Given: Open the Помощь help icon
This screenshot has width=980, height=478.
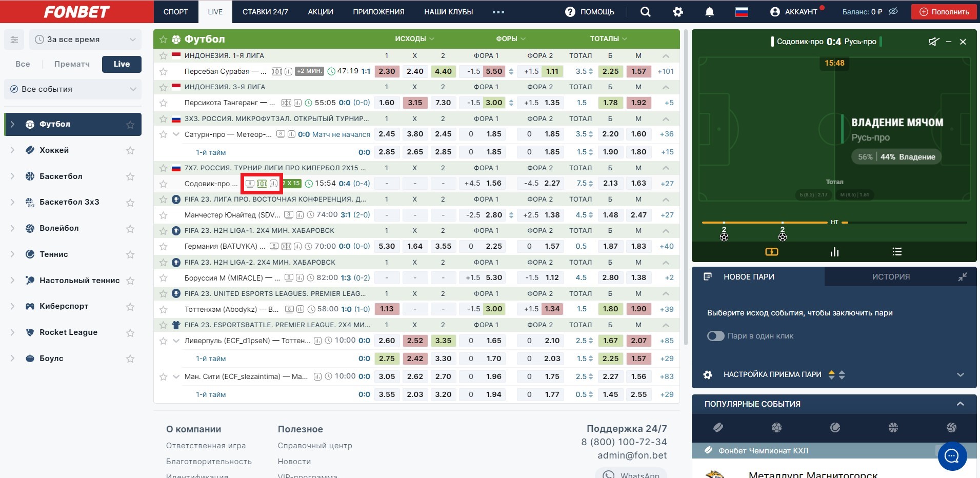Looking at the screenshot, I should (570, 12).
